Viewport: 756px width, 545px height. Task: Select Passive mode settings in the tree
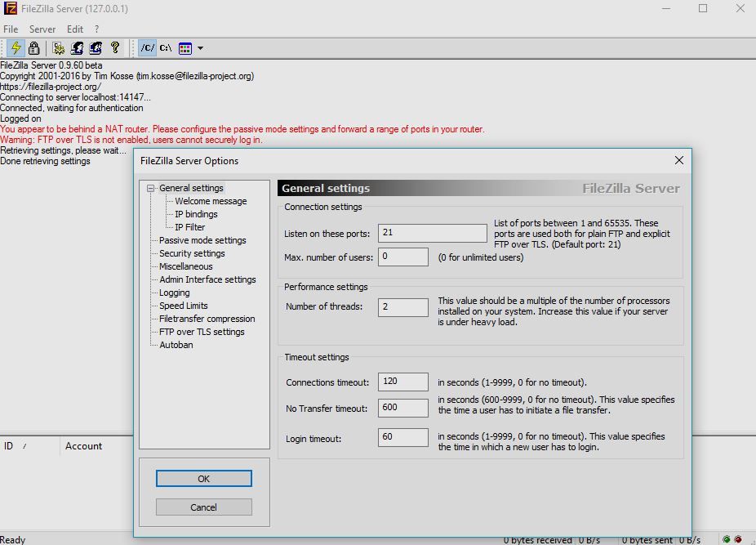coord(202,240)
